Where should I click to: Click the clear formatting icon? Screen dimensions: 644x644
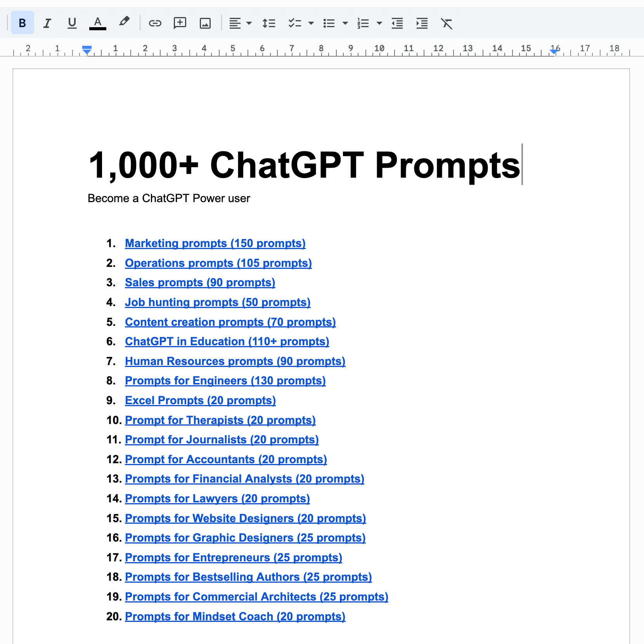(447, 23)
